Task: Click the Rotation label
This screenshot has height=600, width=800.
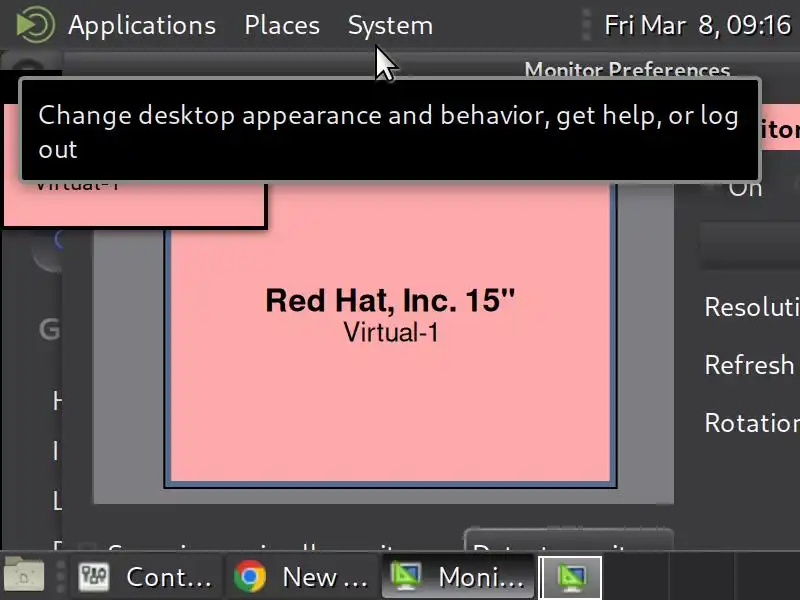Action: tap(752, 423)
